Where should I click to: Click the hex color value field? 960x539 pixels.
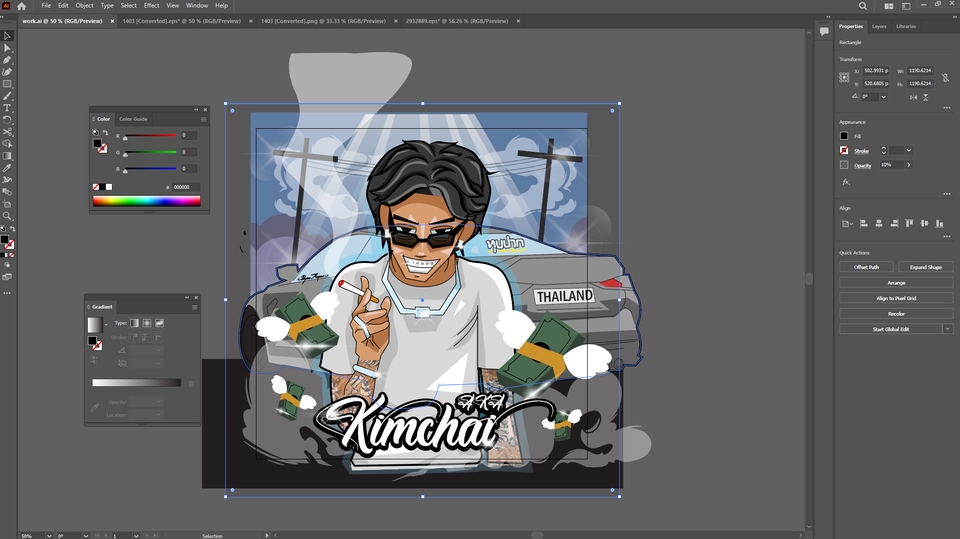(x=185, y=187)
